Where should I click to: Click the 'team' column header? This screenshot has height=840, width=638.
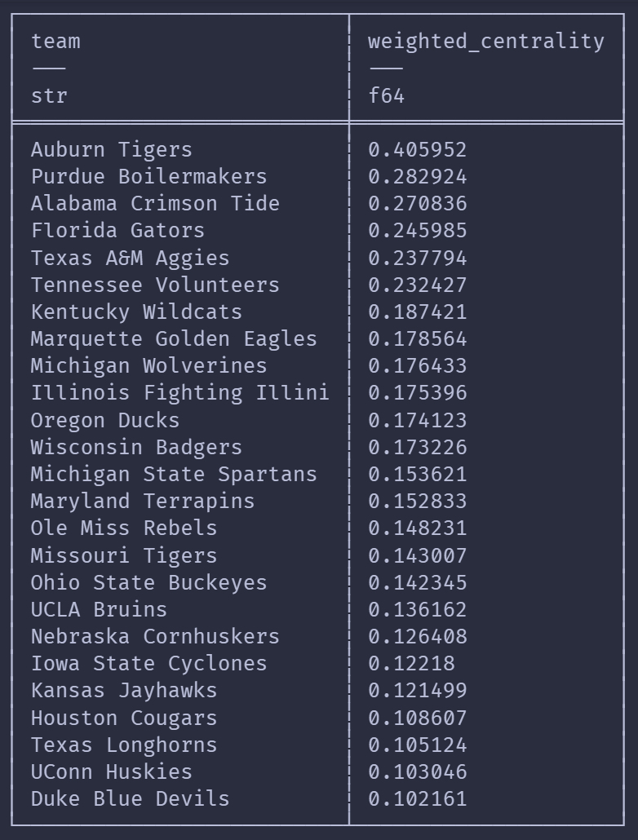(55, 41)
